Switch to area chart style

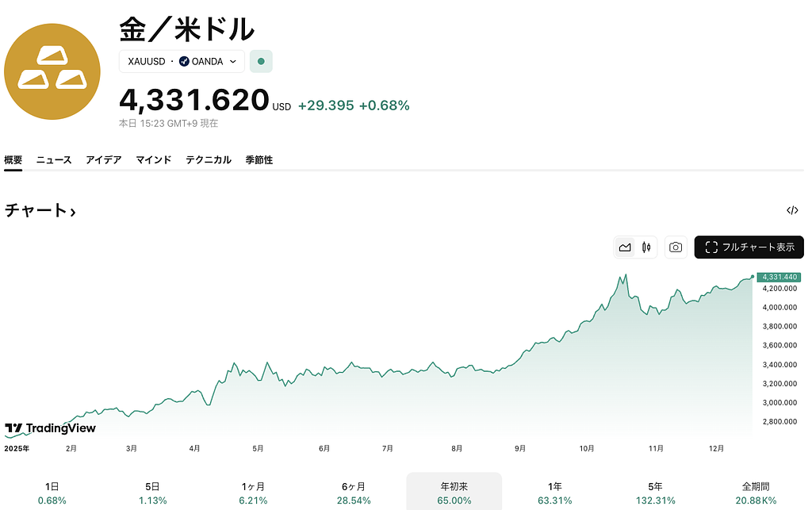point(625,247)
